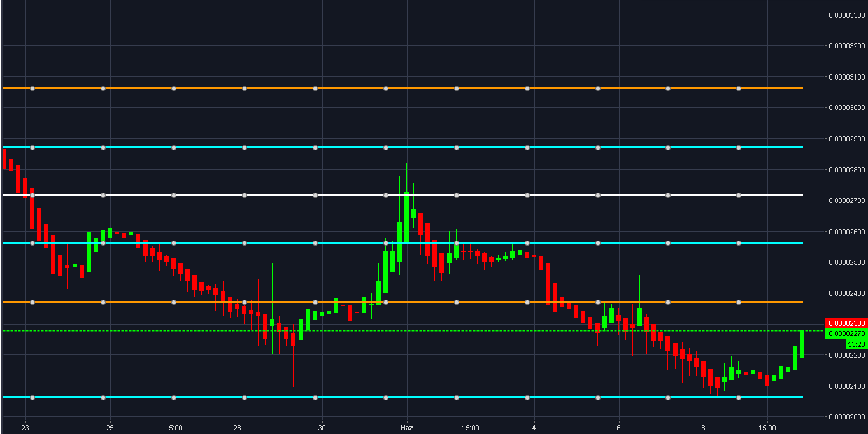Select the white horizontal line
This screenshot has width=868, height=434.
pos(403,195)
